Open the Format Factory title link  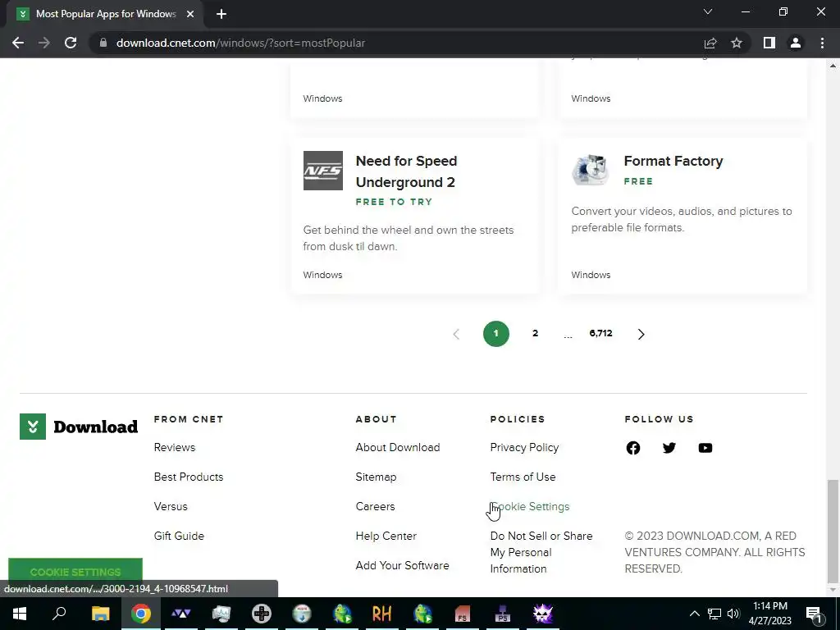[x=673, y=161]
